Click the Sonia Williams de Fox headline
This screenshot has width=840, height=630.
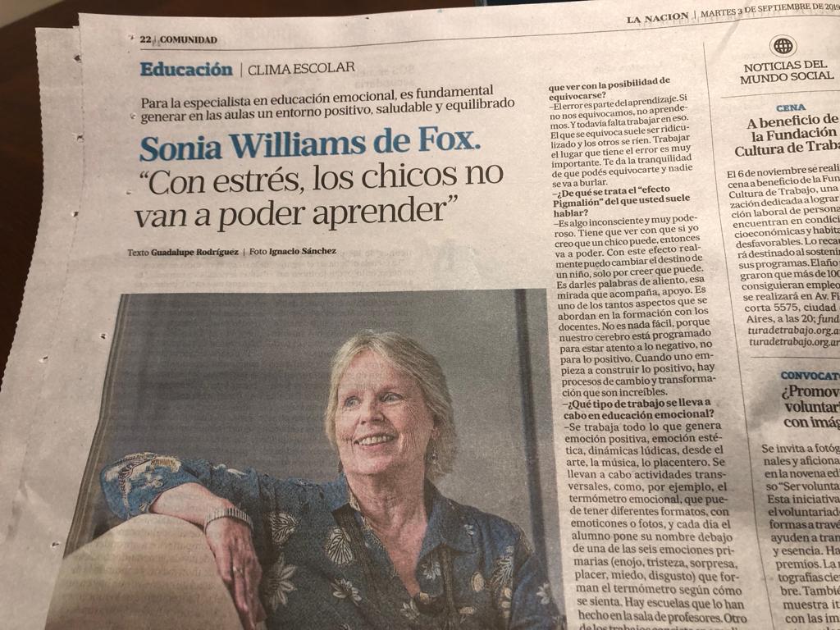310,144
